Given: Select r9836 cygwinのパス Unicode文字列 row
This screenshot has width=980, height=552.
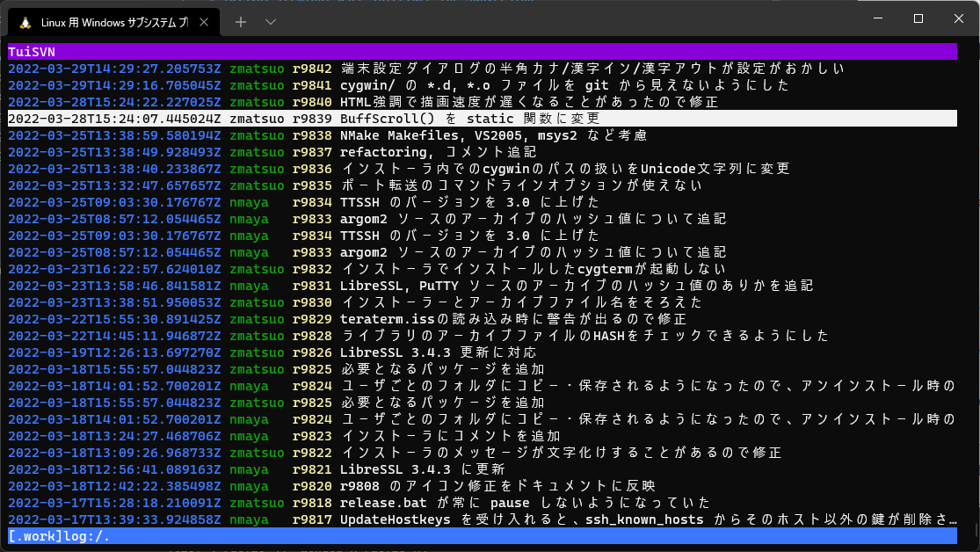Looking at the screenshot, I should click(x=483, y=169).
